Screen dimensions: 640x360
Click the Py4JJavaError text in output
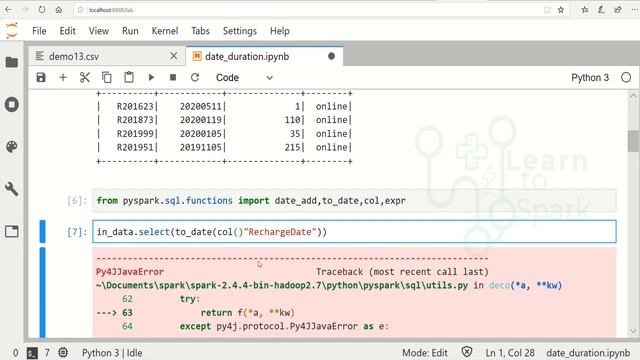click(130, 272)
